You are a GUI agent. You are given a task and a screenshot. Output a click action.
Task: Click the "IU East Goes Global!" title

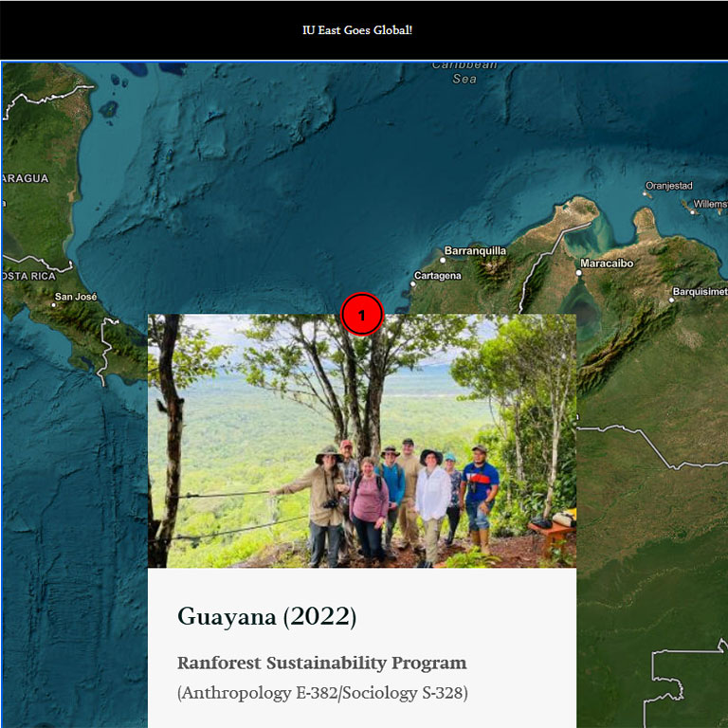click(x=357, y=30)
